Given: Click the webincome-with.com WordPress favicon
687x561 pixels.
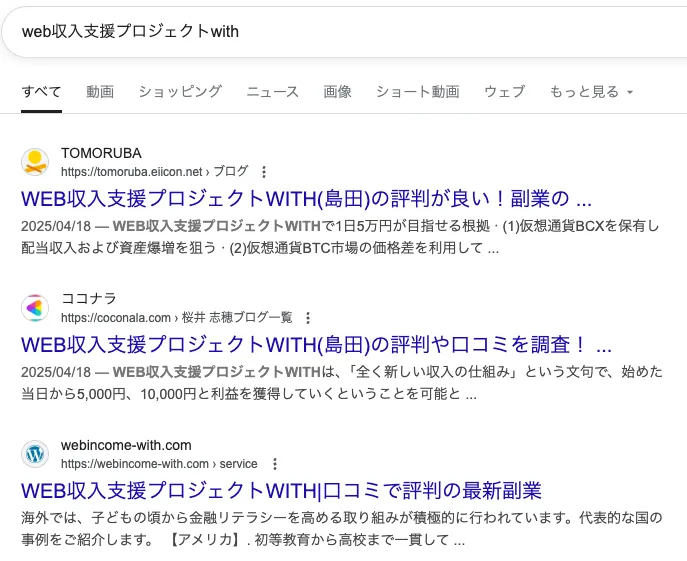Looking at the screenshot, I should pyautogui.click(x=35, y=454).
